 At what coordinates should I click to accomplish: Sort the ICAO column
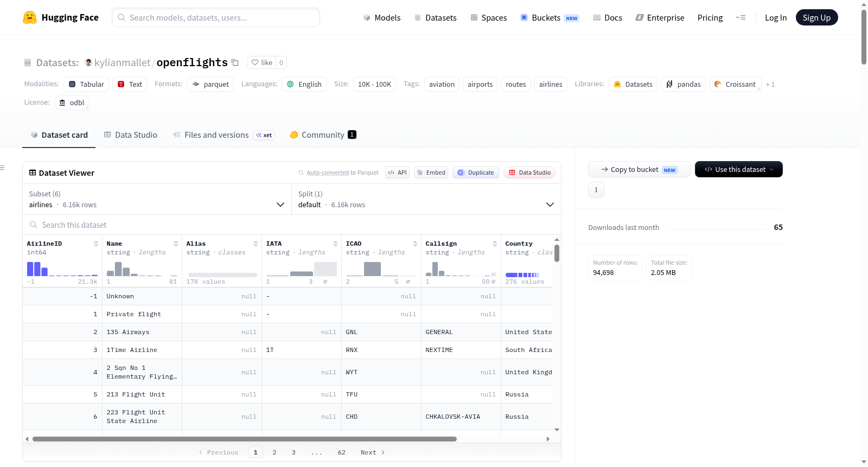[415, 244]
